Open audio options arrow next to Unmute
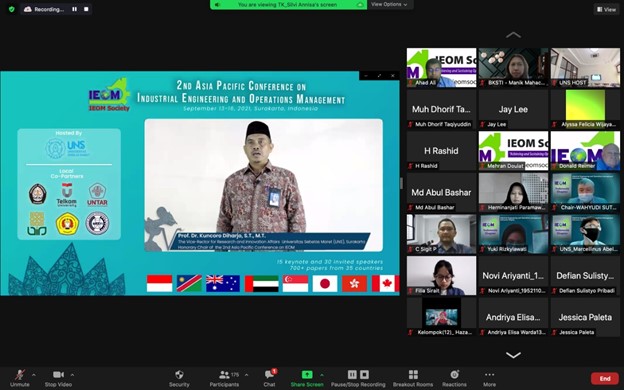624x390 pixels. click(34, 375)
